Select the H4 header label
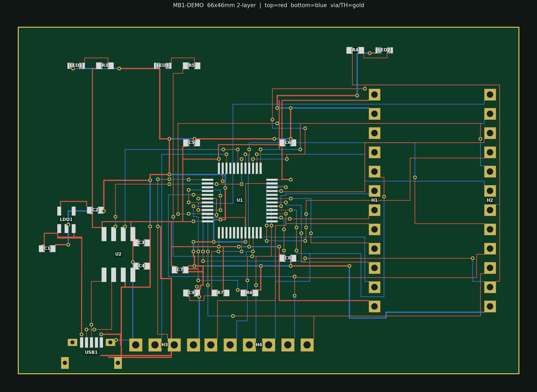 coord(259,345)
